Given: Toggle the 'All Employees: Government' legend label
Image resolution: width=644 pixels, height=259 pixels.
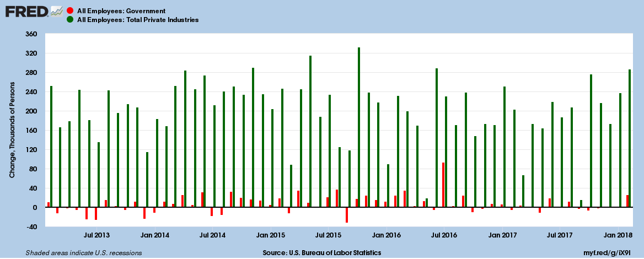Looking at the screenshot, I should (x=121, y=11).
